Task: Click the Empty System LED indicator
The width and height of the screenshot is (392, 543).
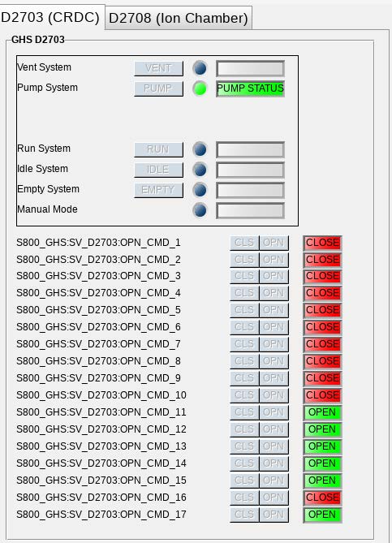Action: pos(200,190)
